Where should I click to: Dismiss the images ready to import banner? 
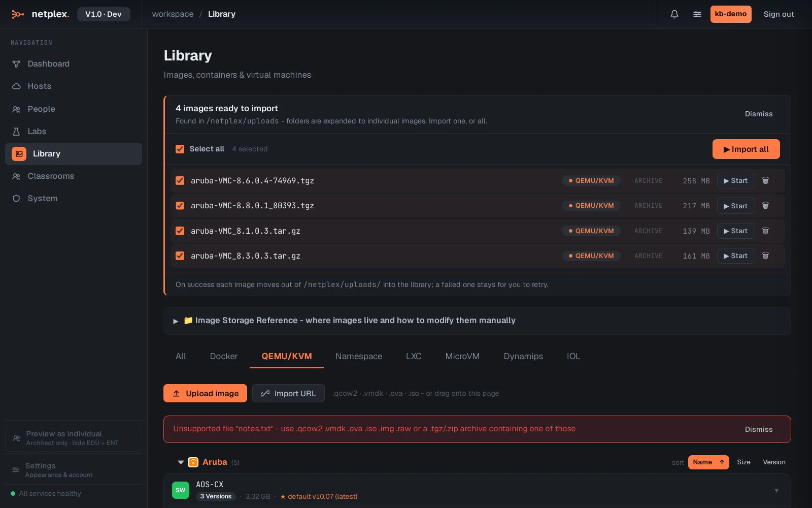point(759,114)
